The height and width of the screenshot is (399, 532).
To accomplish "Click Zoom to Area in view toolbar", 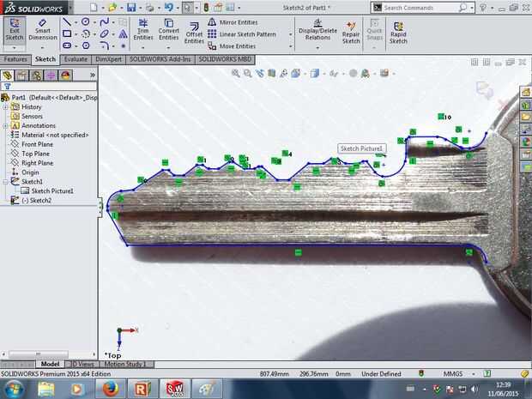I will click(248, 73).
